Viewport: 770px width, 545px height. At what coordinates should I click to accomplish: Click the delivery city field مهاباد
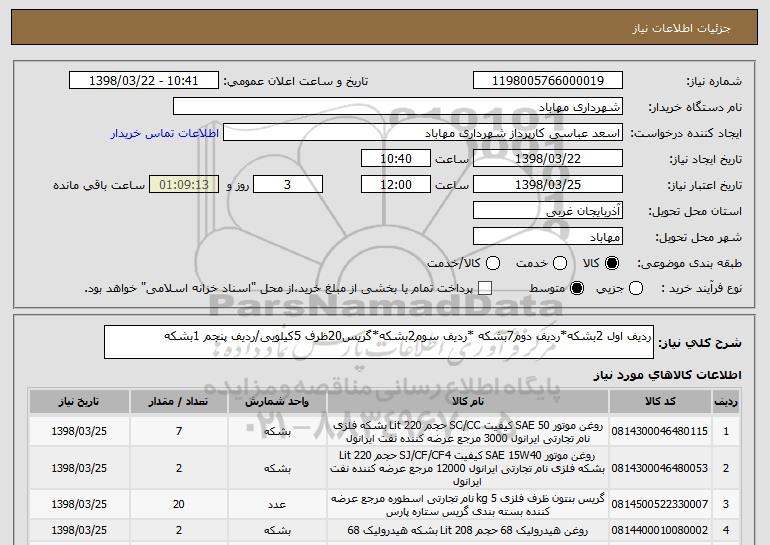548,237
